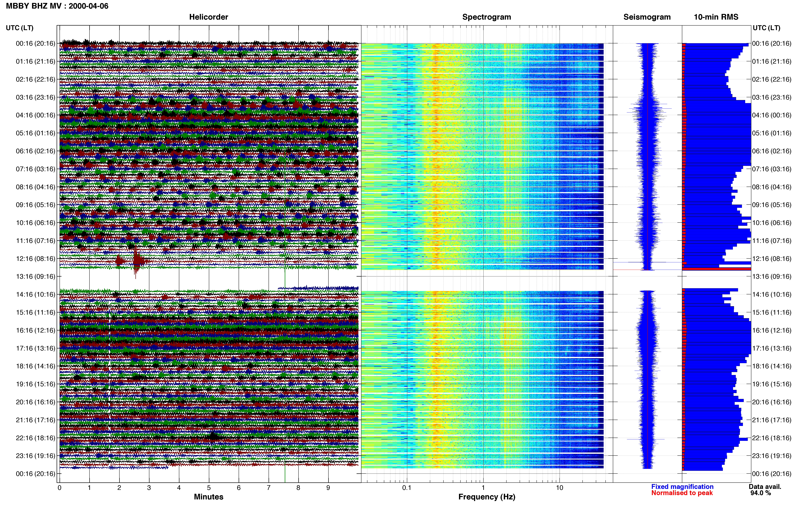
Task: Click the 'Minutes' x-axis label
Action: pyautogui.click(x=209, y=497)
